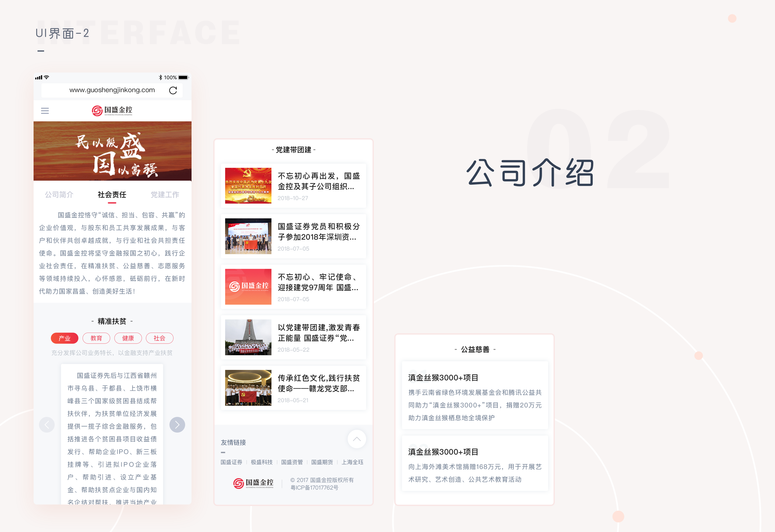Click the signal strength status icon
Screen dimensions: 775x532
[x=39, y=77]
